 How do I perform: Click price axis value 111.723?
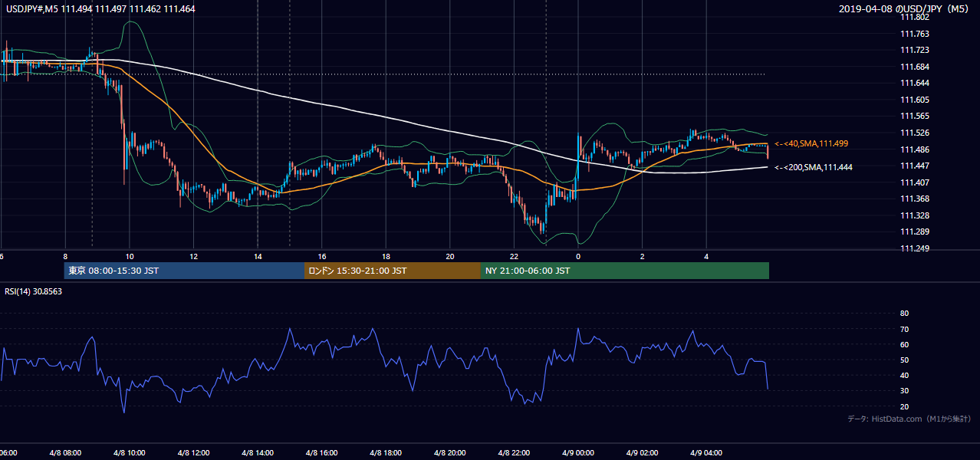pos(914,50)
